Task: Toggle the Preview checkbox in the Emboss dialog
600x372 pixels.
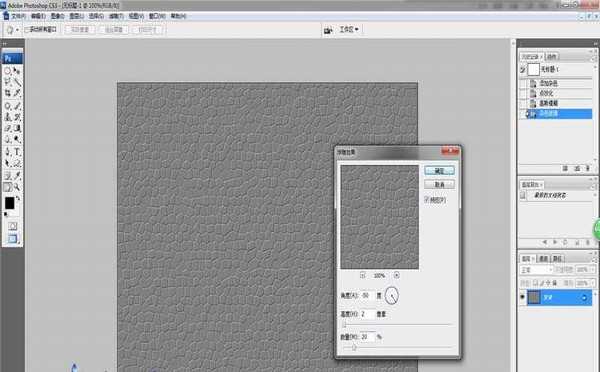Action: (427, 200)
